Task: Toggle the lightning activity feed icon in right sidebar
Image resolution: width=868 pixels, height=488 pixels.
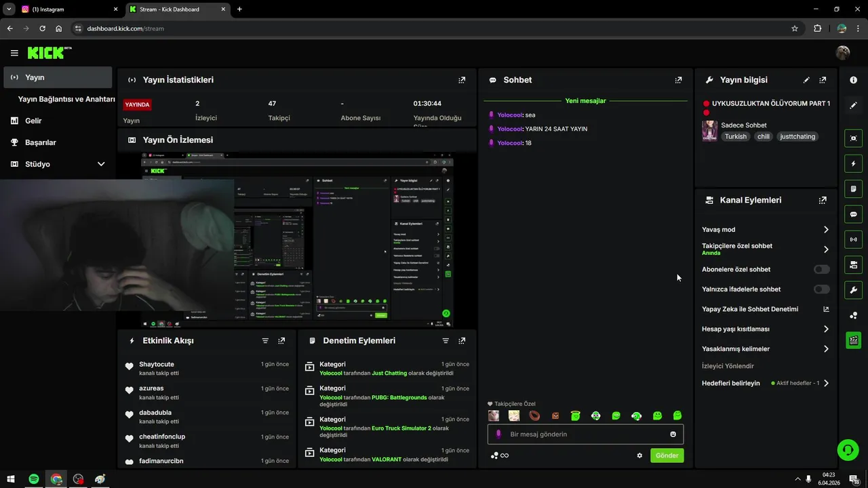Action: point(854,163)
